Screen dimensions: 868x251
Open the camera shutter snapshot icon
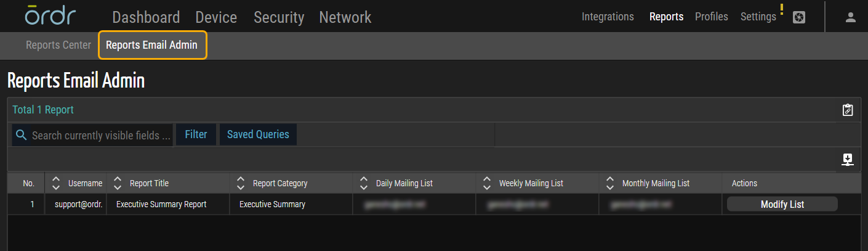tap(798, 17)
